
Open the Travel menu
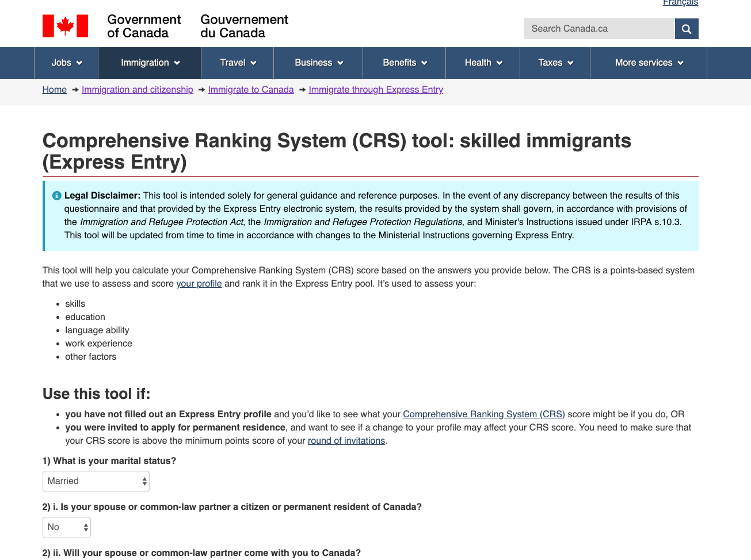pyautogui.click(x=238, y=63)
